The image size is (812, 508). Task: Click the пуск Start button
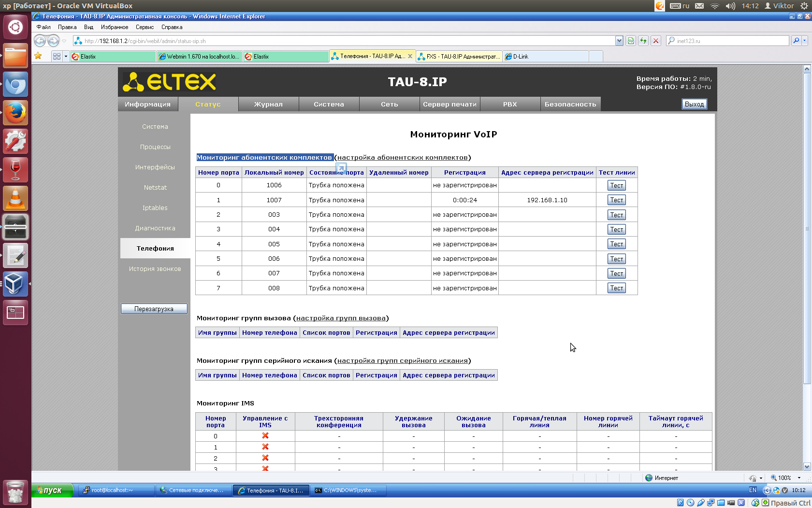53,490
